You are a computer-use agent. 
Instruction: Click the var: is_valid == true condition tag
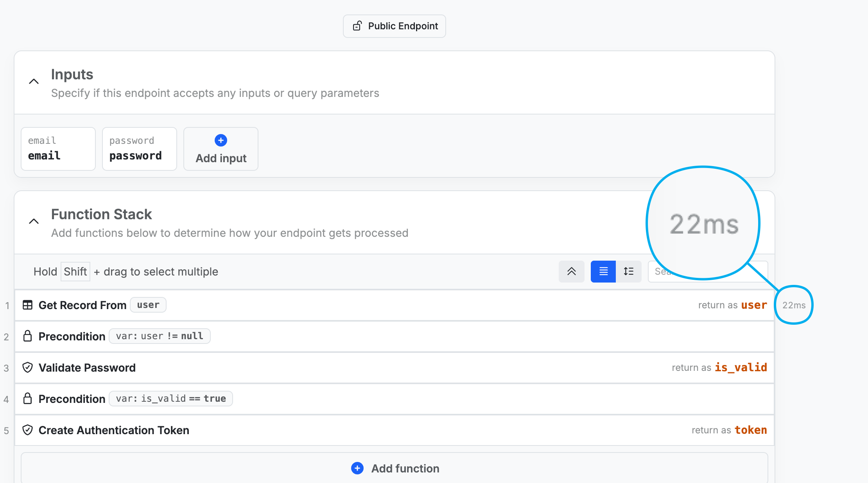click(x=171, y=399)
